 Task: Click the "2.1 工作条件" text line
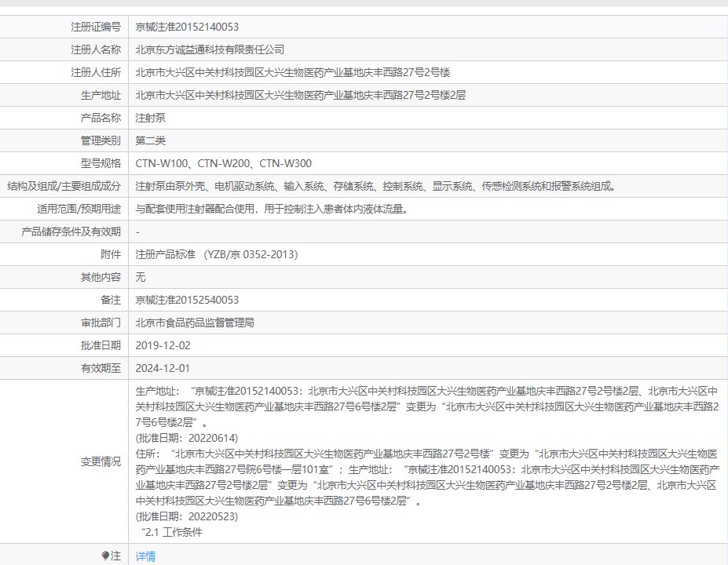[x=171, y=532]
